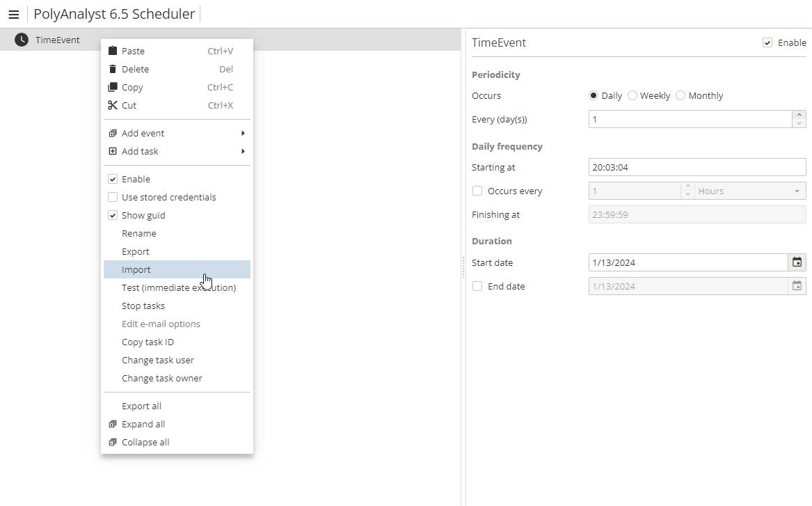Increment Every (day(s)) with the stepper
Screen dimensions: 812x506
pyautogui.click(x=799, y=115)
